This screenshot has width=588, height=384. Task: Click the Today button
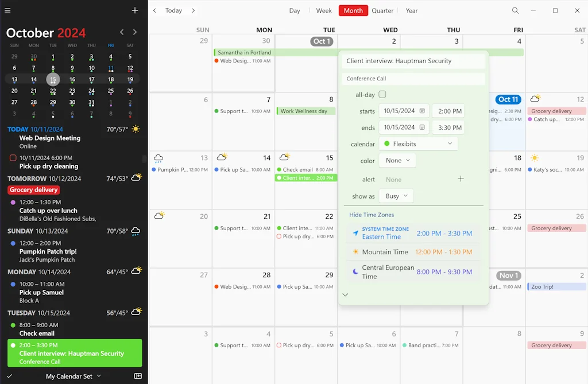[x=173, y=10]
